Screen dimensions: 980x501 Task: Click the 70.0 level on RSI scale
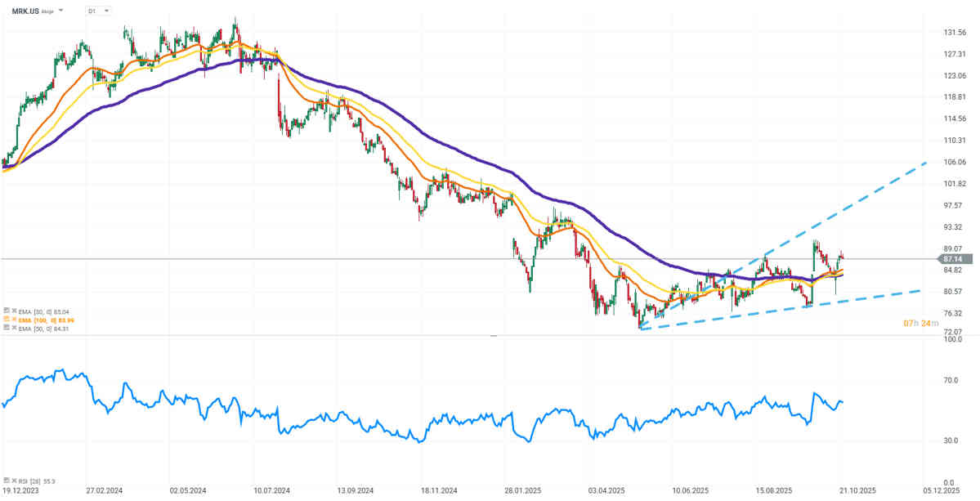951,380
